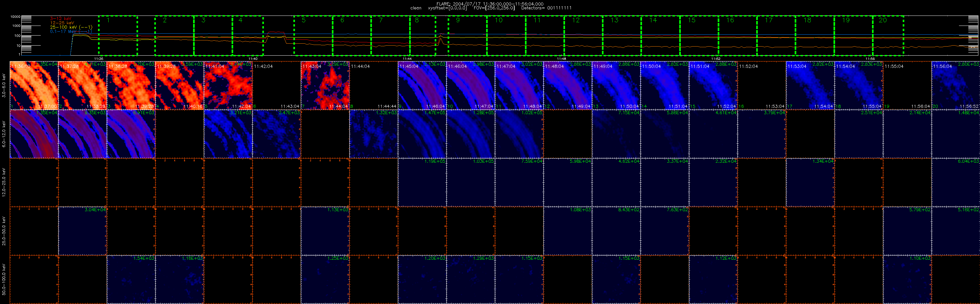The image size is (980, 304).
Task: Open the 3-6 keV image starting 11:53:04
Action: click(x=810, y=85)
